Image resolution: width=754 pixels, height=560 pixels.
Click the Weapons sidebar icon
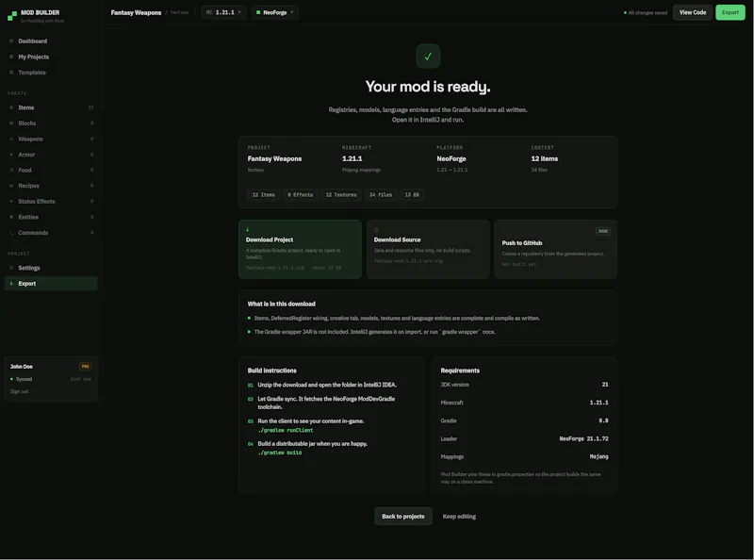coord(11,139)
